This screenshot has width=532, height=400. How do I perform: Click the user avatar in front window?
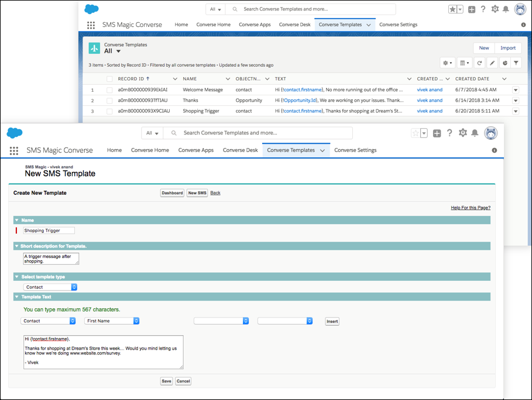click(490, 133)
